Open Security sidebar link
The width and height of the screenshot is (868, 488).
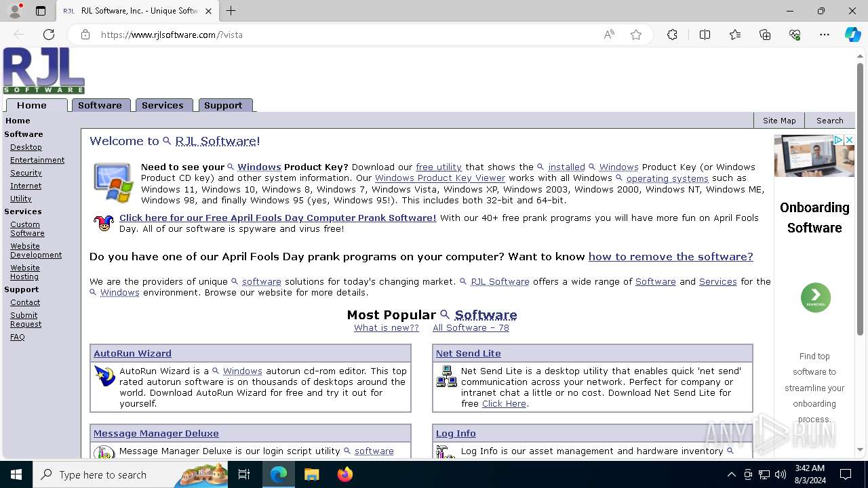[x=26, y=173]
